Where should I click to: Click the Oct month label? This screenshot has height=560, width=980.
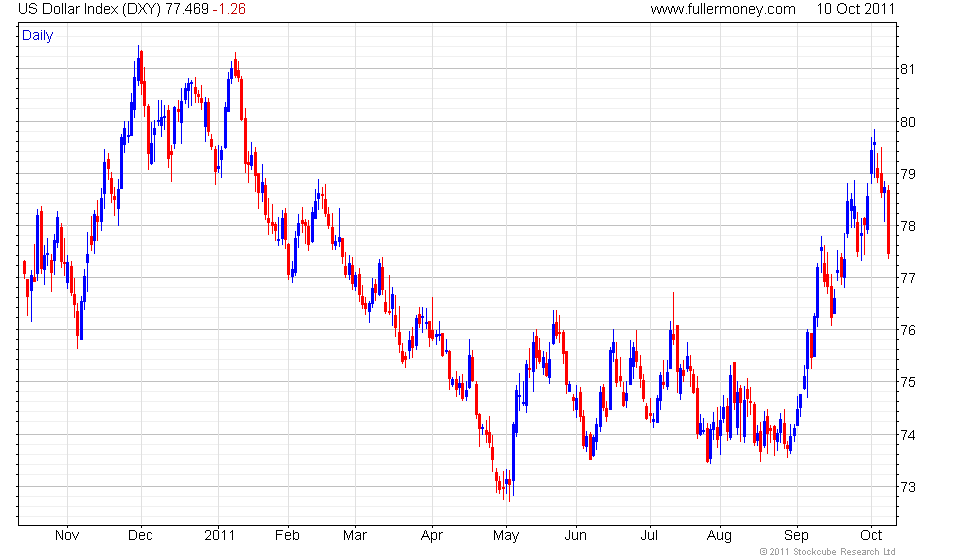point(871,536)
